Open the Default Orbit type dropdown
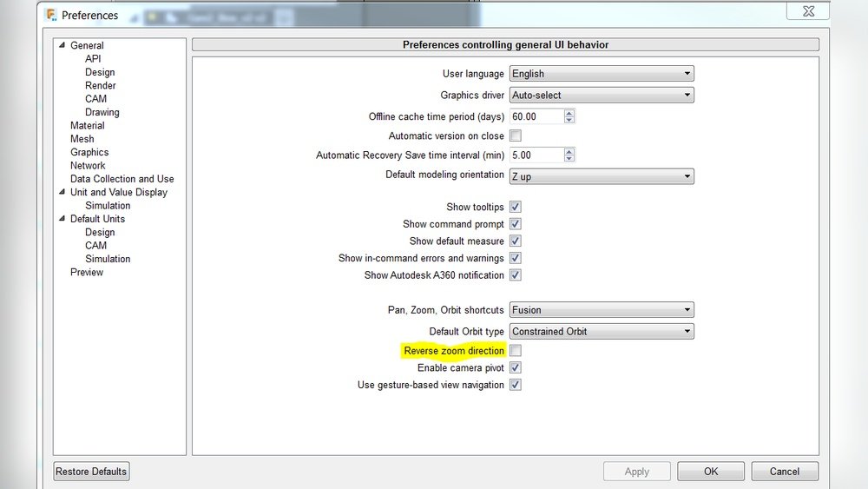This screenshot has height=489, width=868. point(602,332)
